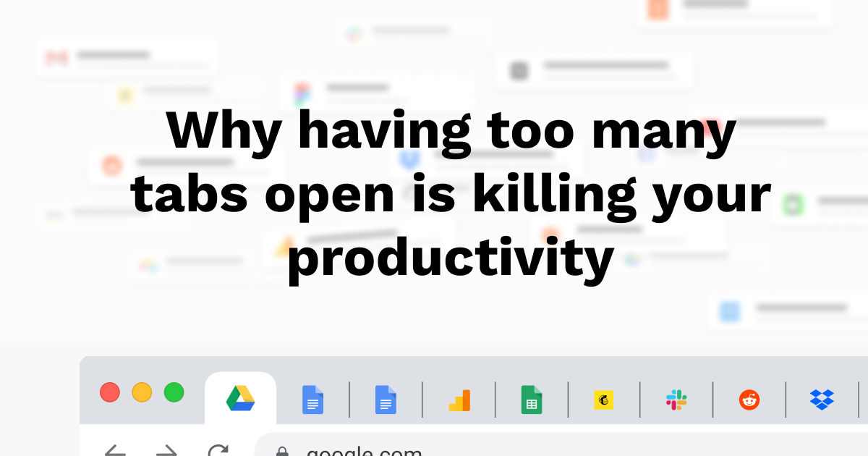Select the Slack tab
Image resolution: width=868 pixels, height=456 pixels.
click(x=677, y=400)
